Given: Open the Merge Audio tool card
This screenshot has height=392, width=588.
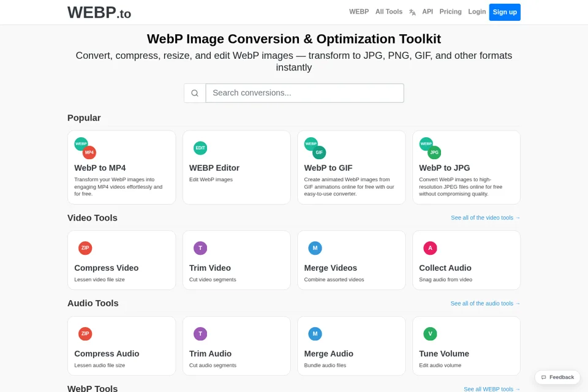Looking at the screenshot, I should click(352, 346).
